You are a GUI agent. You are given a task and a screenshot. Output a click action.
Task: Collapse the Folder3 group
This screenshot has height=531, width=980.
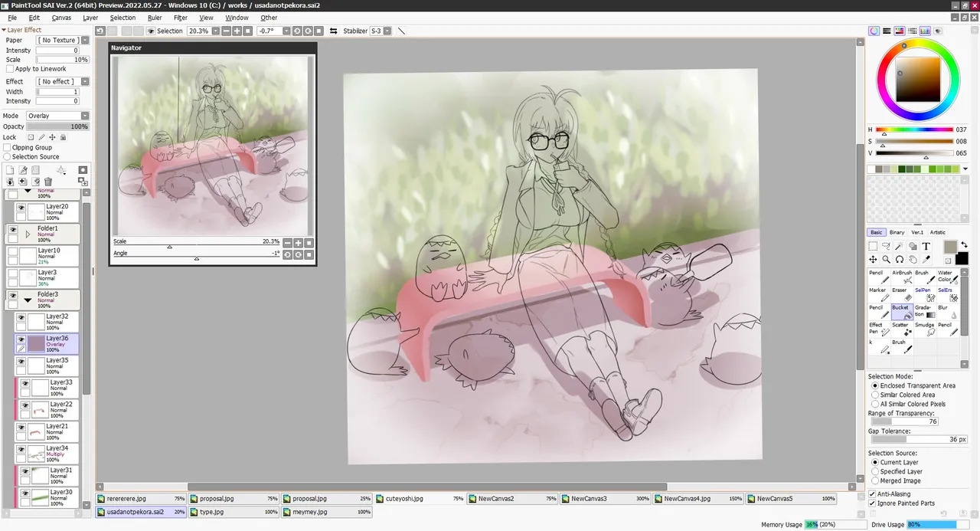(x=28, y=300)
